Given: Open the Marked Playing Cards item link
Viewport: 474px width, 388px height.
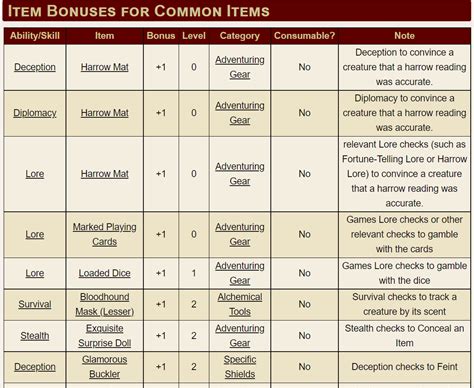Looking at the screenshot, I should 104,234.
